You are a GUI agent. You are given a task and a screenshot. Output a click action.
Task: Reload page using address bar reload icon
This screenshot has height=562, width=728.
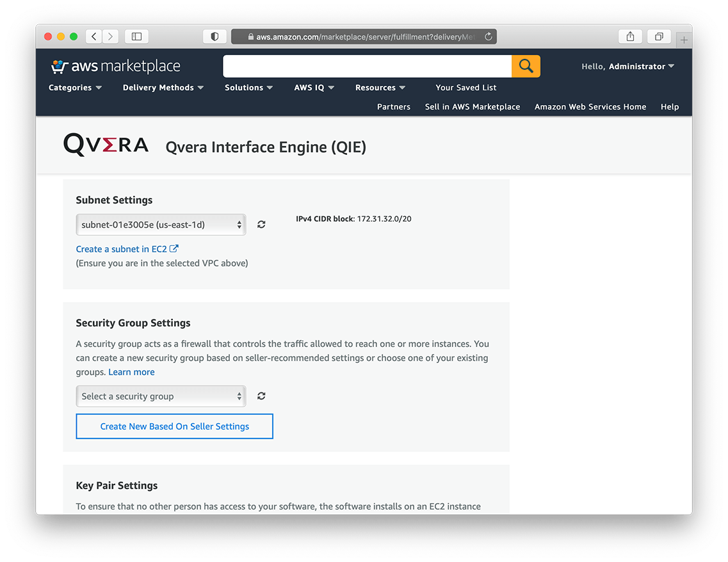tap(488, 36)
